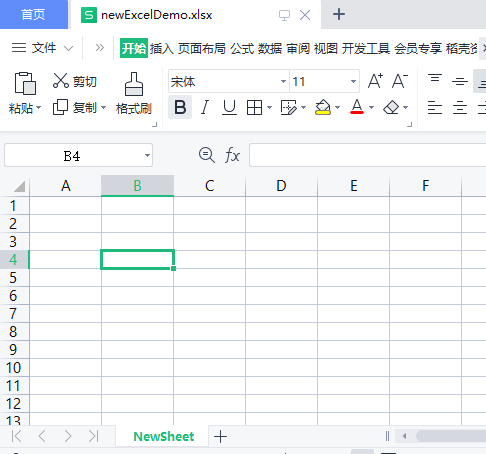Viewport: 486px width, 454px height.
Task: Decrease font size
Action: pos(400,81)
